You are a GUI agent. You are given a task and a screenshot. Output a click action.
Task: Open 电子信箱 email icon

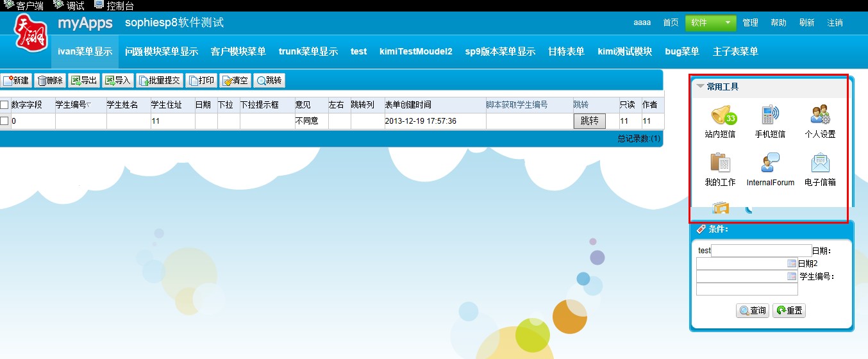[820, 163]
